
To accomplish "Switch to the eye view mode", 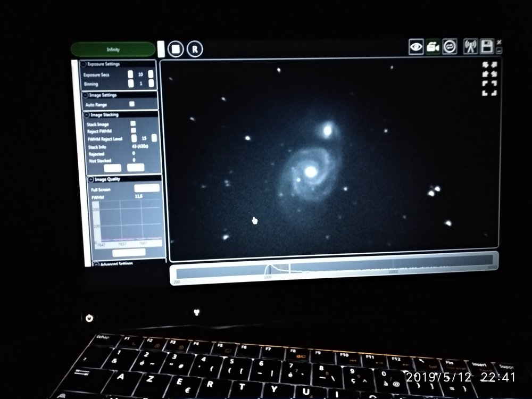I will tap(416, 46).
